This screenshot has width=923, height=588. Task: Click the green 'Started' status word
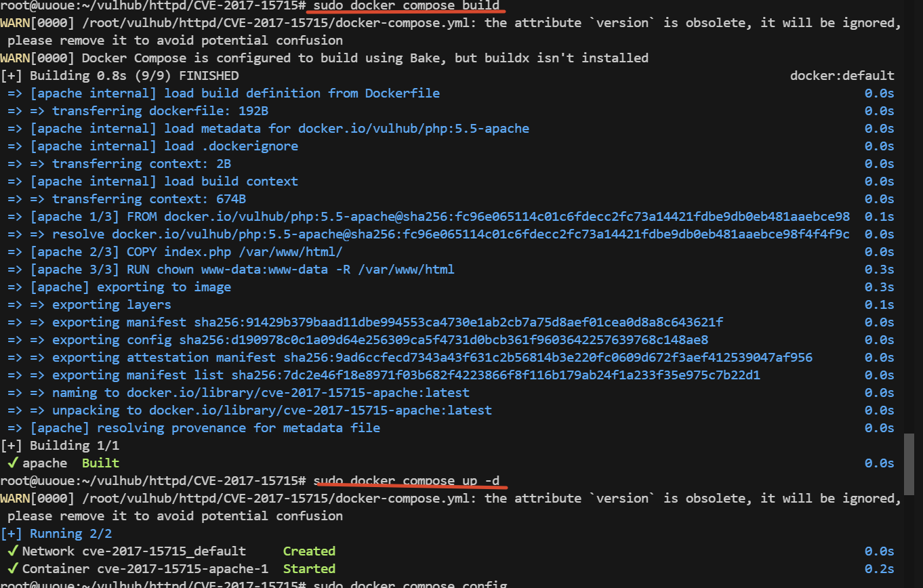click(x=309, y=569)
